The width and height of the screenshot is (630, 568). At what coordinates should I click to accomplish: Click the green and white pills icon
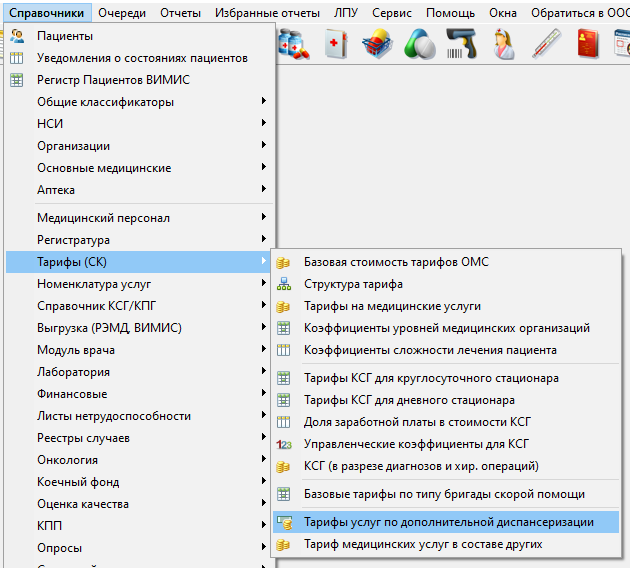(419, 43)
